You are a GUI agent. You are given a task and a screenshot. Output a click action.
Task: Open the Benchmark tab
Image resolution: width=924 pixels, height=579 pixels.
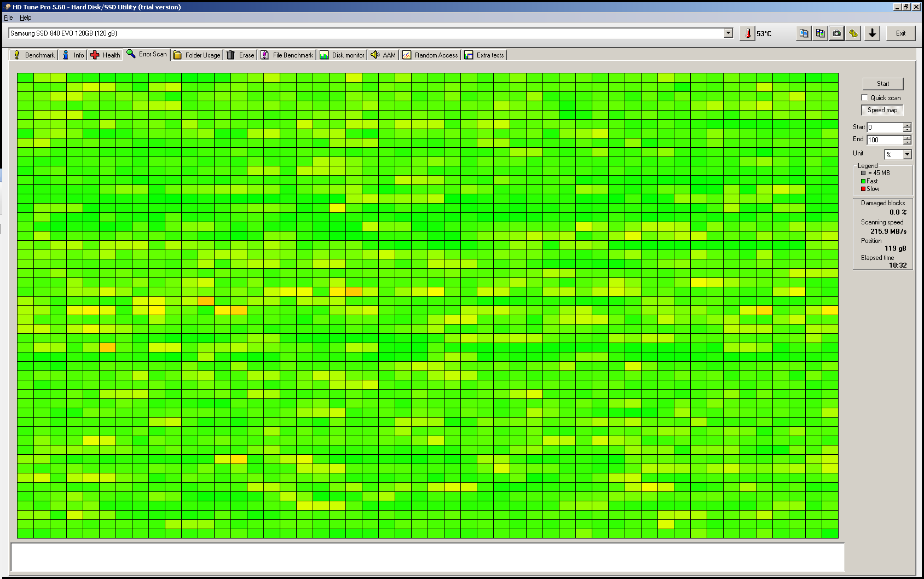click(34, 55)
